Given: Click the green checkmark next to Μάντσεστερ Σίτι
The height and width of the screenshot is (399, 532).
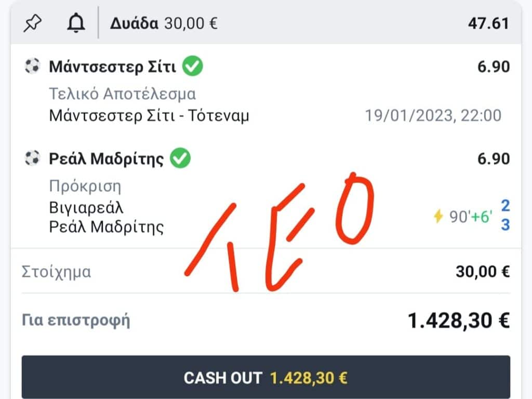Looking at the screenshot, I should coord(193,66).
